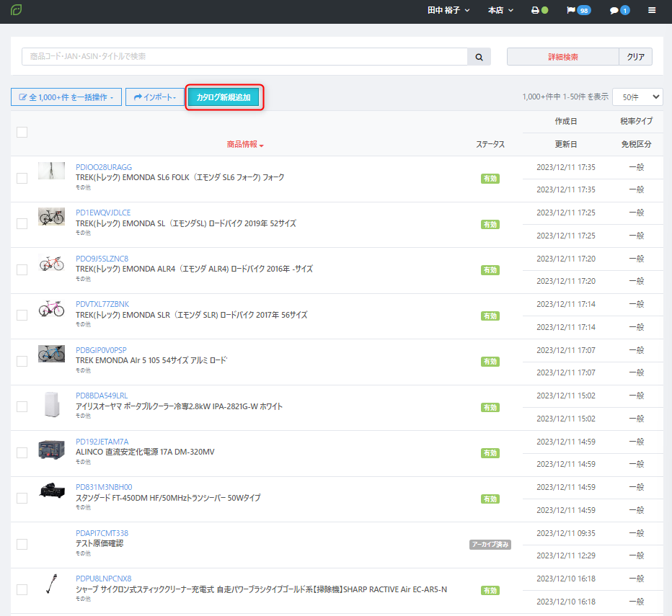Viewport: 672px width, 616px height.
Task: Check the box for PDIOO28URAGG row
Action: (22, 178)
